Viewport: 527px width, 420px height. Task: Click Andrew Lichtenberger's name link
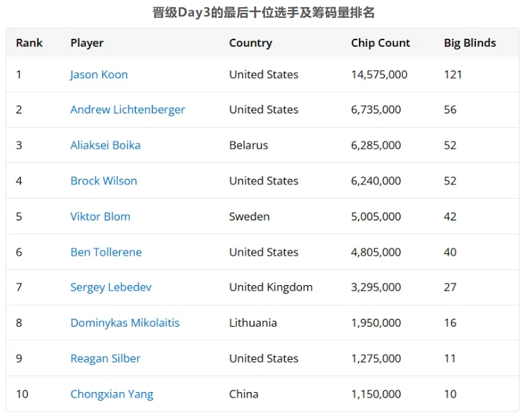coord(128,110)
